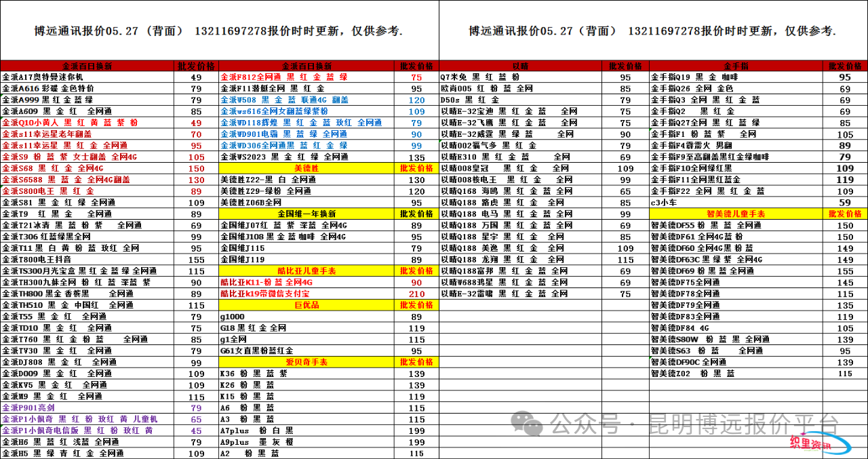This screenshot has width=868, height=459.
Task: Select the "智美德DF55" product cell
Action: coord(736,225)
